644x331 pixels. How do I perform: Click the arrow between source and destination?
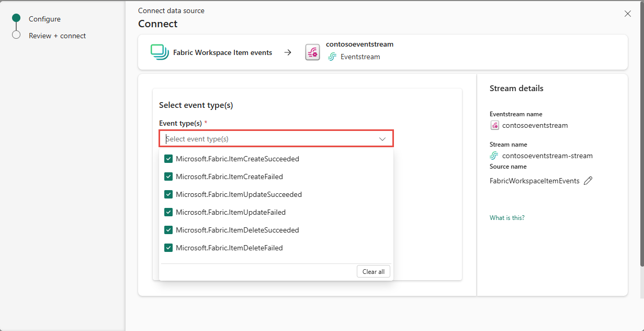point(288,52)
